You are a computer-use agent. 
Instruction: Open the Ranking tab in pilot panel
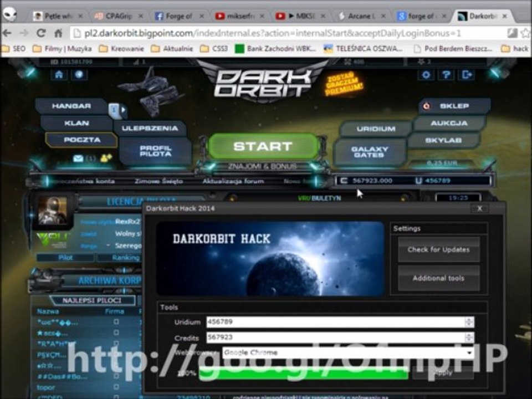coord(126,258)
